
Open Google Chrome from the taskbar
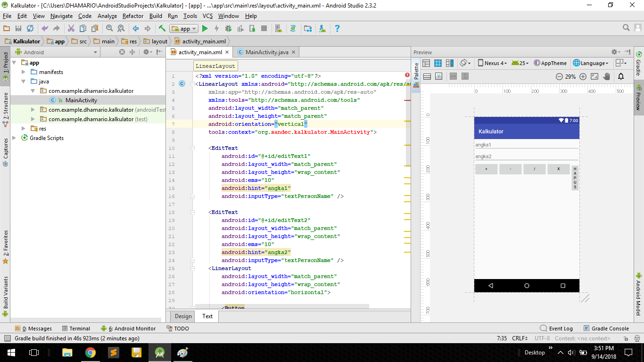click(x=91, y=352)
